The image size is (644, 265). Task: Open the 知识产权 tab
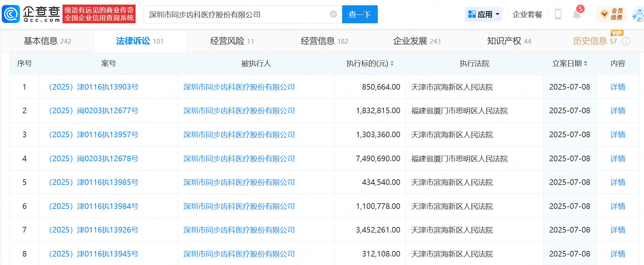click(x=509, y=41)
